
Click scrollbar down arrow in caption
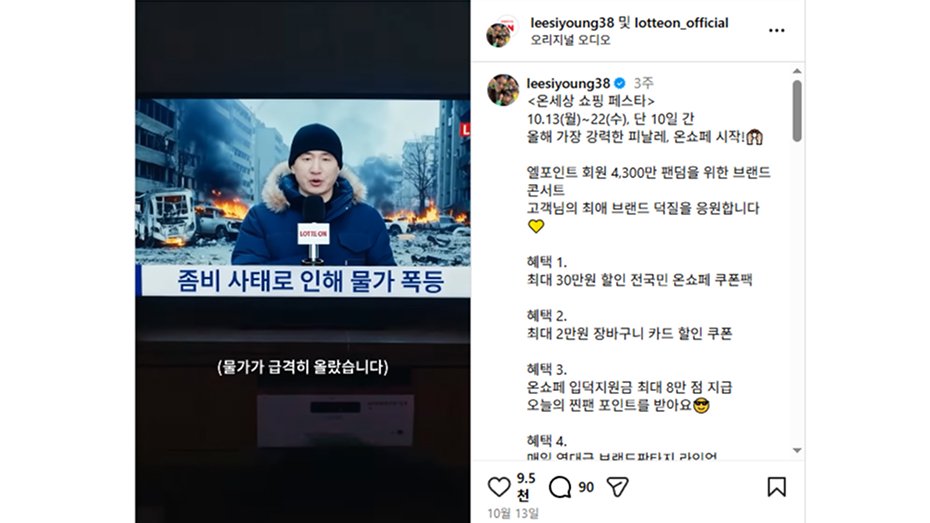click(x=797, y=451)
